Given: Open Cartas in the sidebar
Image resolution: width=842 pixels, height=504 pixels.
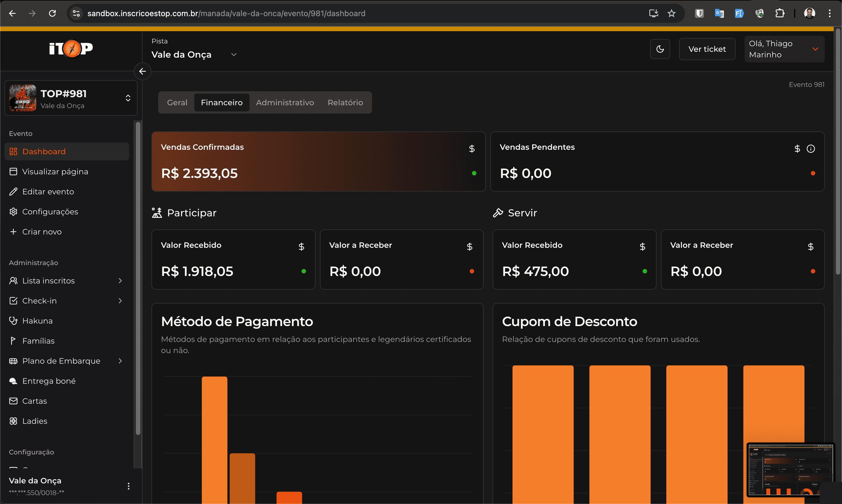Looking at the screenshot, I should click(67, 401).
